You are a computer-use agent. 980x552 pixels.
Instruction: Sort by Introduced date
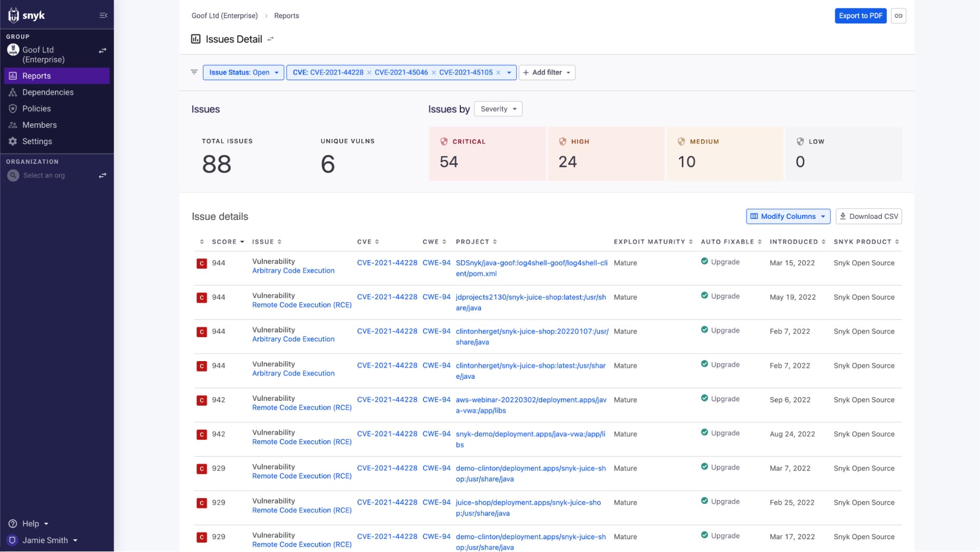pyautogui.click(x=797, y=242)
